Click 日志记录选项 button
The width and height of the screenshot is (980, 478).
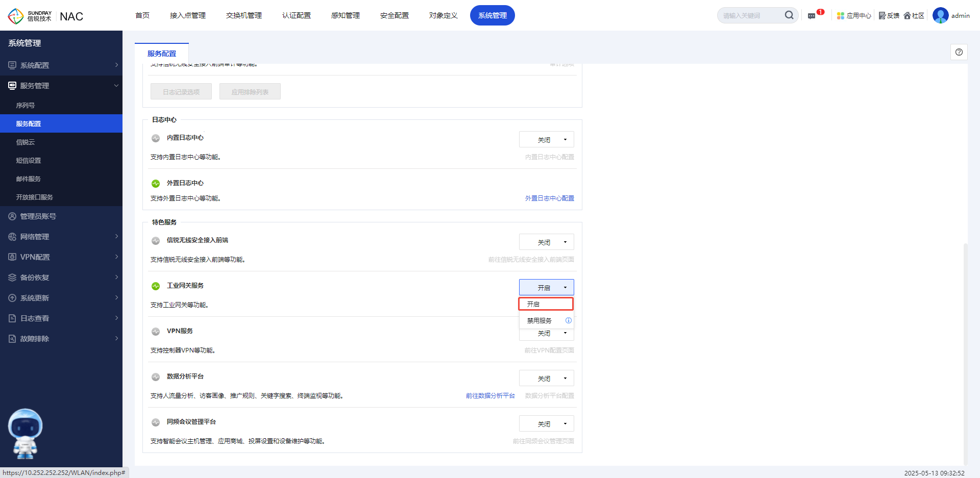(x=181, y=91)
